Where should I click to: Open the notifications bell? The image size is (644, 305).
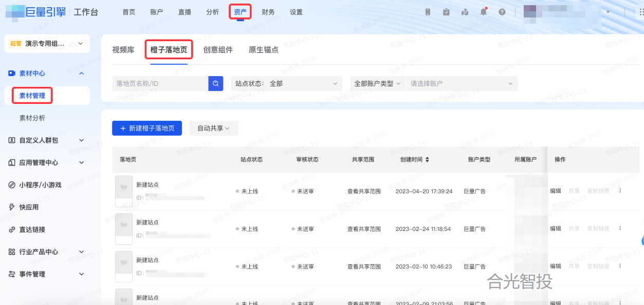coord(483,12)
